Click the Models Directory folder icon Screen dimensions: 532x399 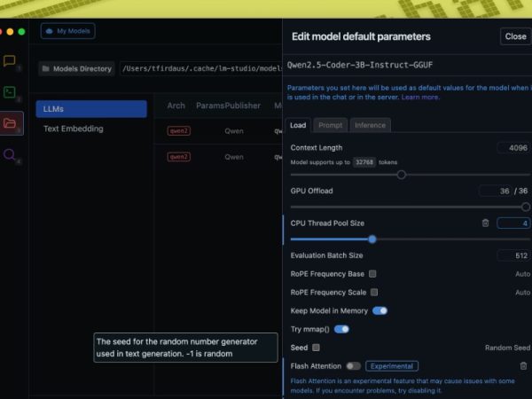45,68
